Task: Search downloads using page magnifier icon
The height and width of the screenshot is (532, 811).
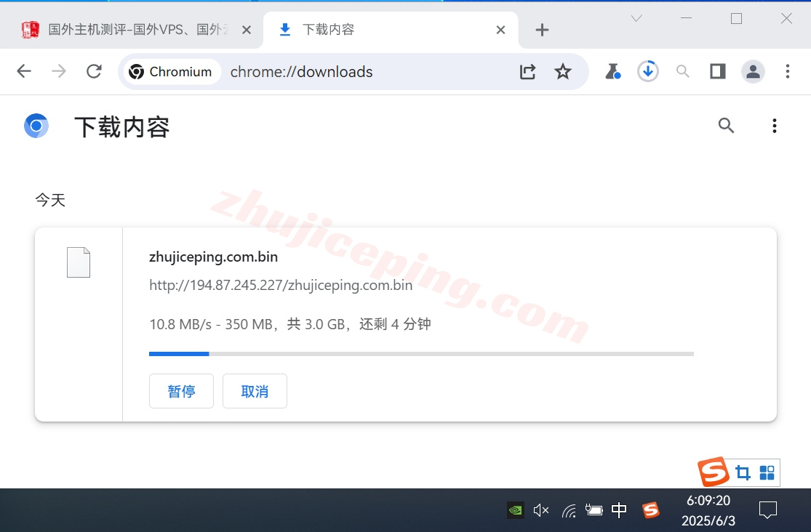Action: [x=726, y=125]
